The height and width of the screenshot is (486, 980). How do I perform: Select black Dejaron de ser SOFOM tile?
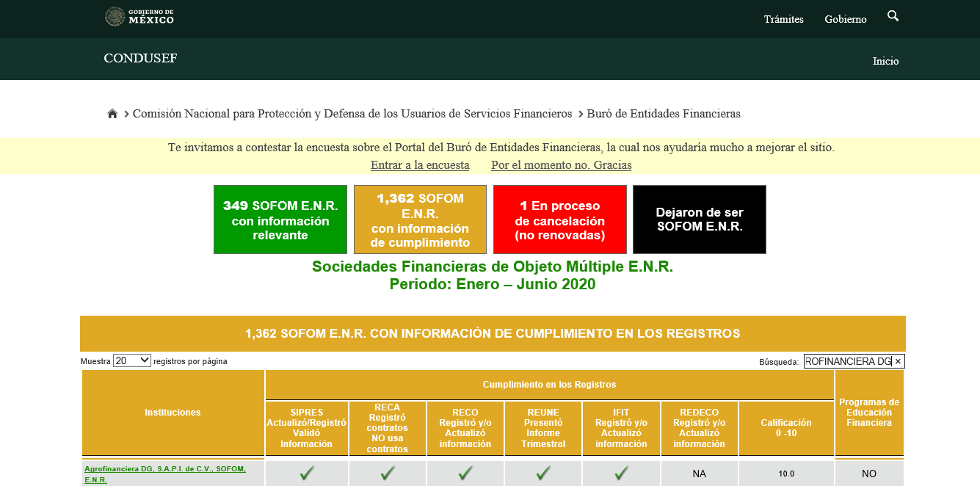pyautogui.click(x=699, y=220)
